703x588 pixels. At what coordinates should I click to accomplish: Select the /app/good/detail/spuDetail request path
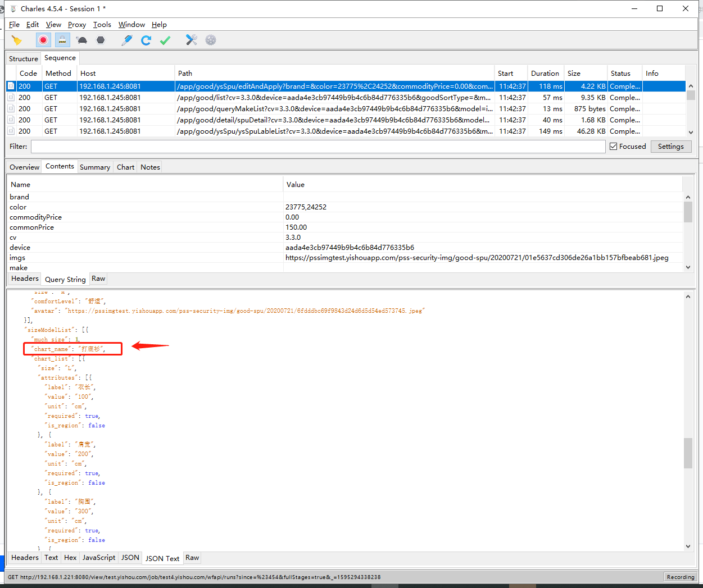(x=334, y=120)
